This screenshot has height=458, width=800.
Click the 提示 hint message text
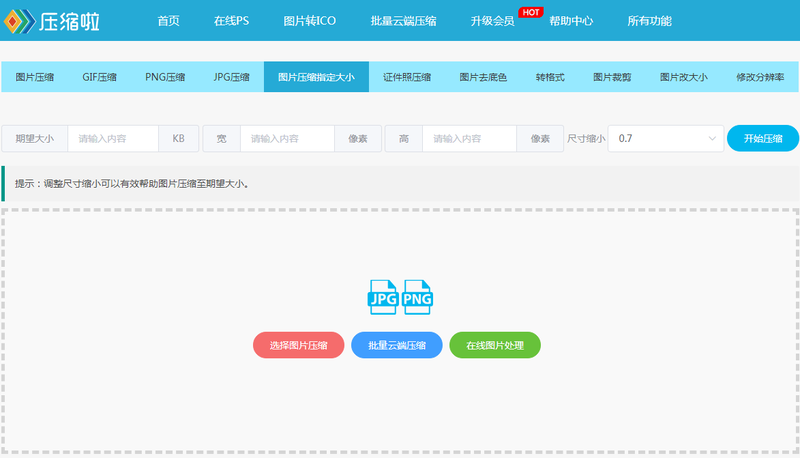(x=132, y=184)
